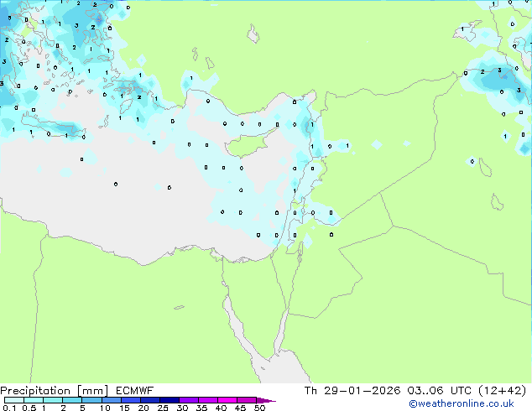This screenshot has height=411, width=532.
Task: Click the island of Cyprus on the map
Action: pos(249,143)
